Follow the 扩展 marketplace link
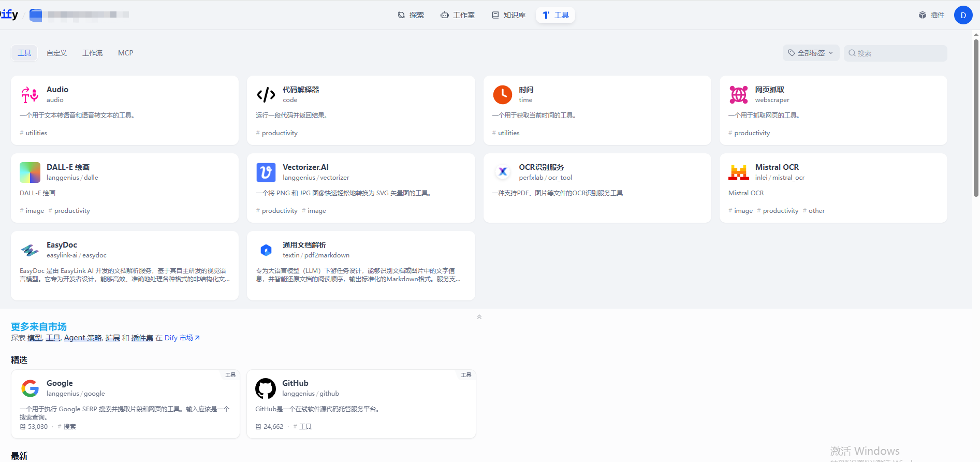The width and height of the screenshot is (980, 462). [x=113, y=338]
